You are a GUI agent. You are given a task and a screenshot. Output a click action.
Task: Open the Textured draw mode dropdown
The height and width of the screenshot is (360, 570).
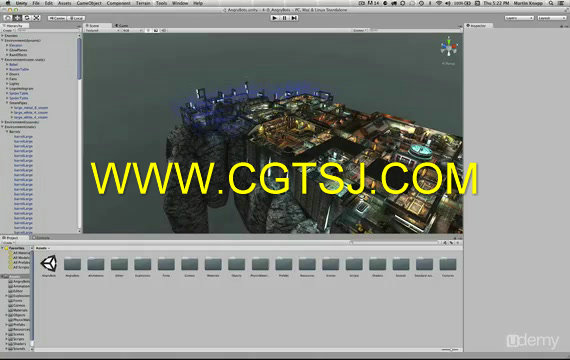tap(102, 31)
